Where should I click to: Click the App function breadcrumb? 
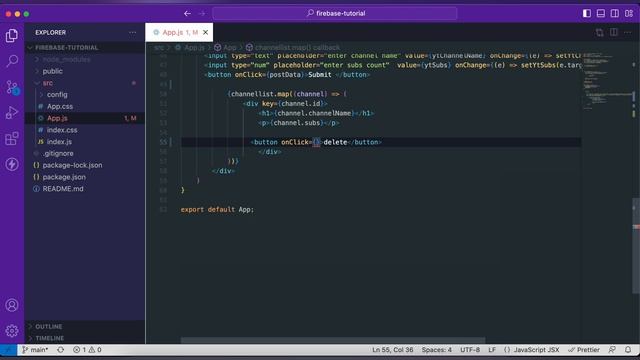[x=225, y=47]
